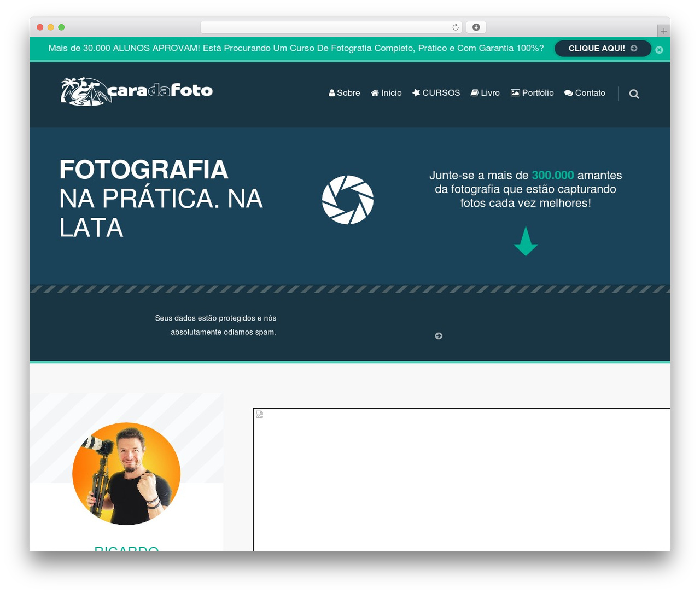Click the browser address bar field
This screenshot has width=700, height=593.
(331, 27)
